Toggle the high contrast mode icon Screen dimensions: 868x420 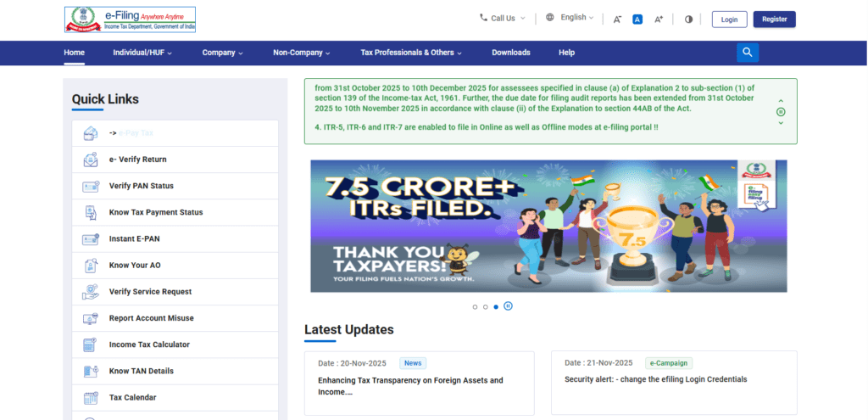click(688, 19)
